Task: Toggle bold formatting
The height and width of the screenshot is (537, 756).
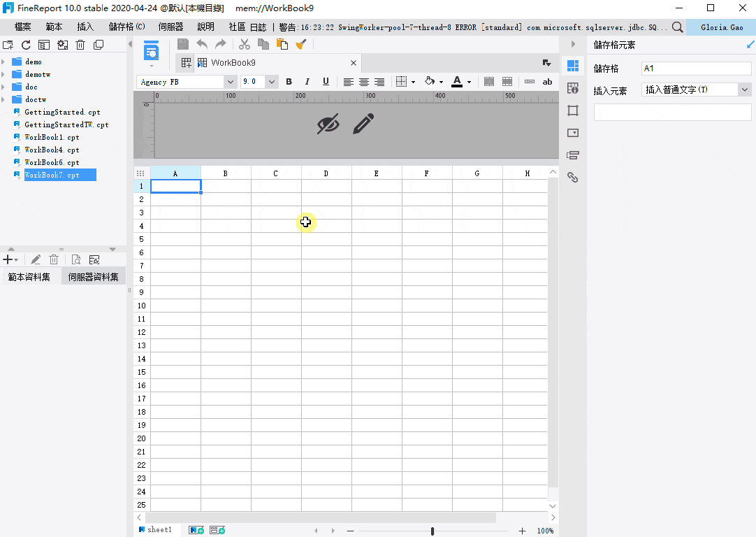Action: coord(289,82)
